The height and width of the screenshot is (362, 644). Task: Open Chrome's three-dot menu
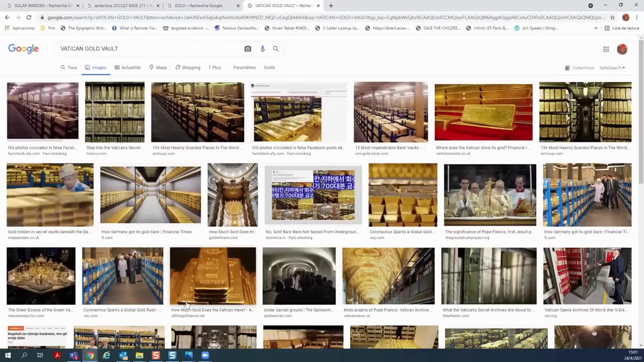point(637,17)
